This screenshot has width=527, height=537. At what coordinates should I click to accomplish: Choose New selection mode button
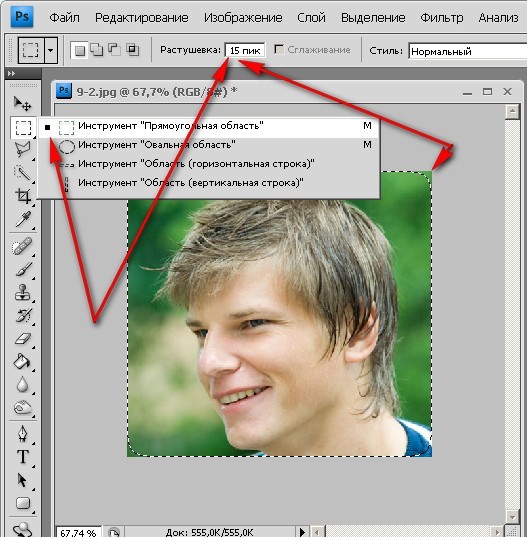click(79, 51)
